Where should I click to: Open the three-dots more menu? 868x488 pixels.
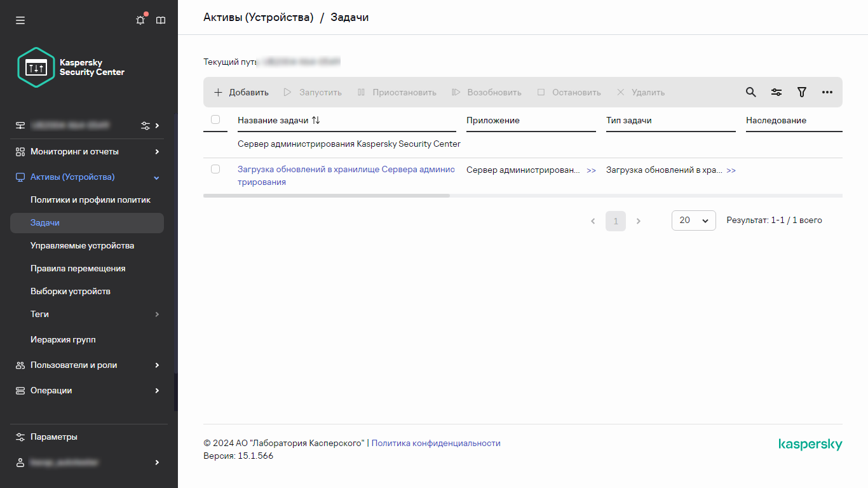click(827, 92)
